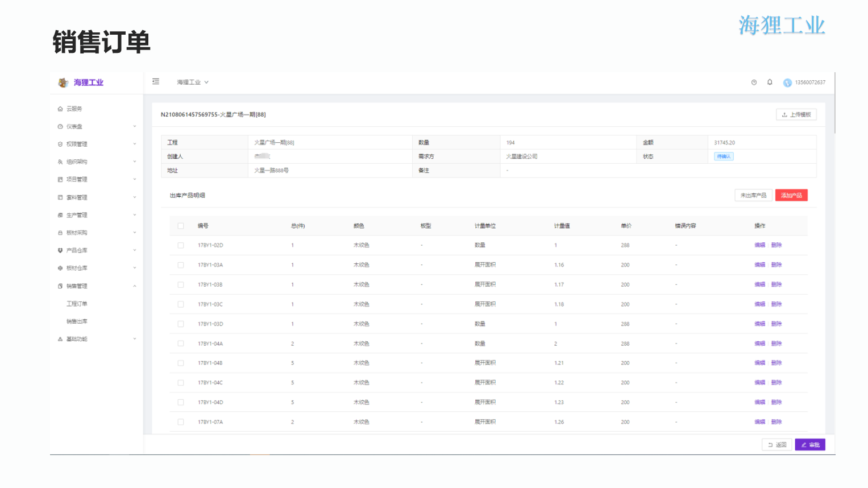Click 编辑 in row 17BY1-03A
This screenshot has height=488, width=868.
759,265
